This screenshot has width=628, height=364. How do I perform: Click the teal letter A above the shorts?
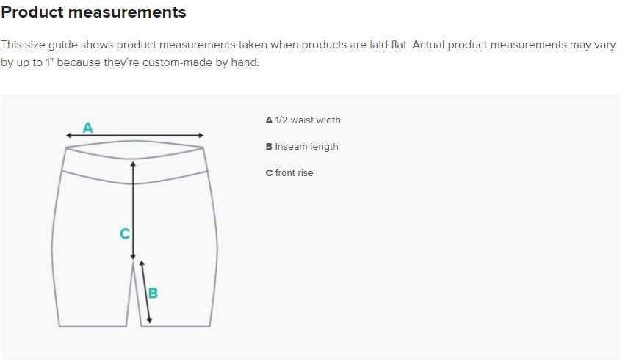[x=87, y=128]
